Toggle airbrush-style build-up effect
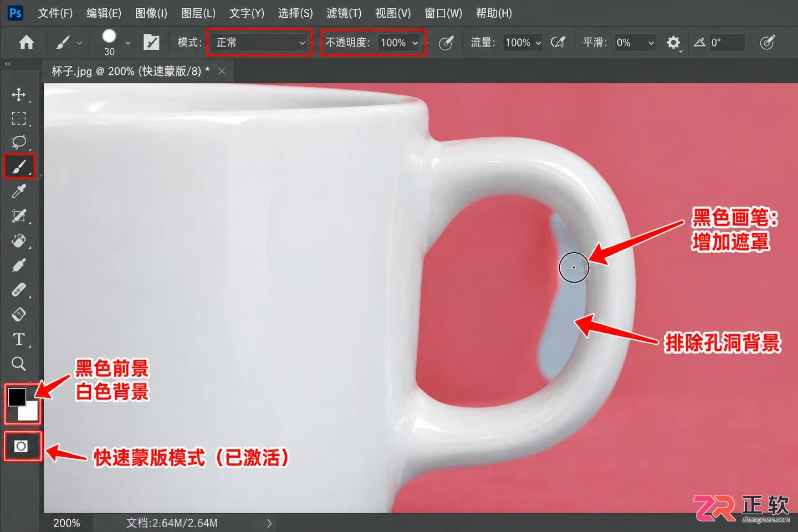The width and height of the screenshot is (798, 532). 558,42
